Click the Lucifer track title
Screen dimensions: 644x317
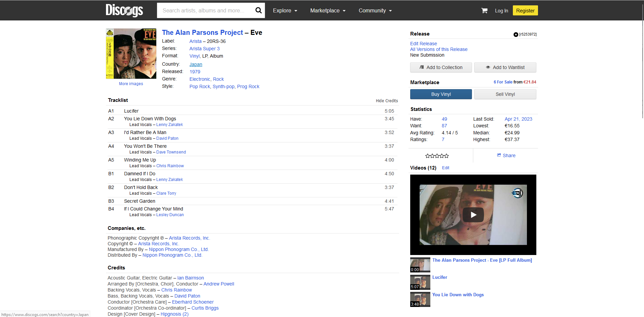click(131, 111)
